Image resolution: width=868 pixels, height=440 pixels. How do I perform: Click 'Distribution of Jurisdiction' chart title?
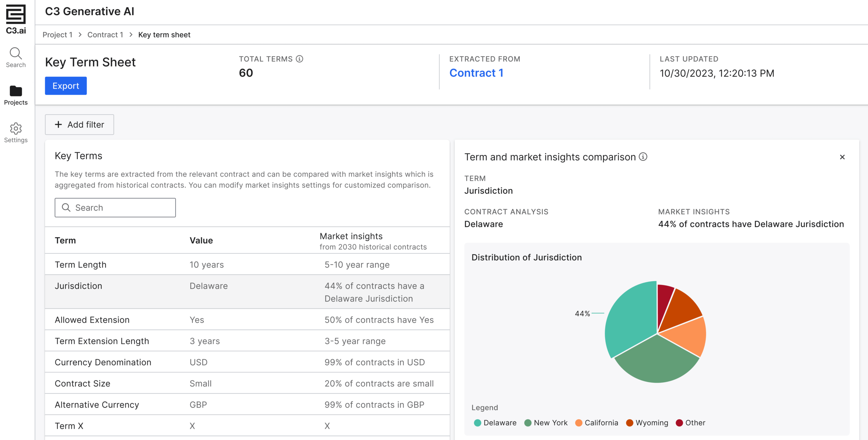[x=527, y=257]
